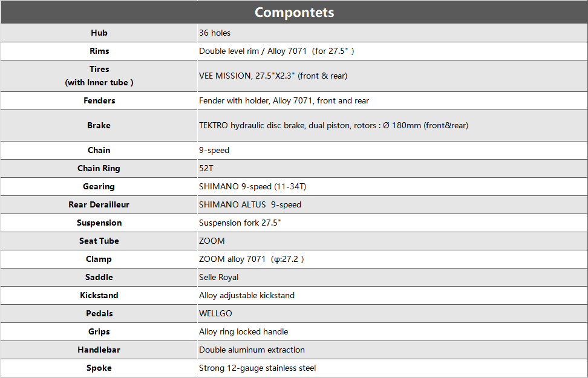Viewport: 588px width, 378px height.
Task: Select the Strong 12-gauge stainless steel text
Action: pos(257,368)
